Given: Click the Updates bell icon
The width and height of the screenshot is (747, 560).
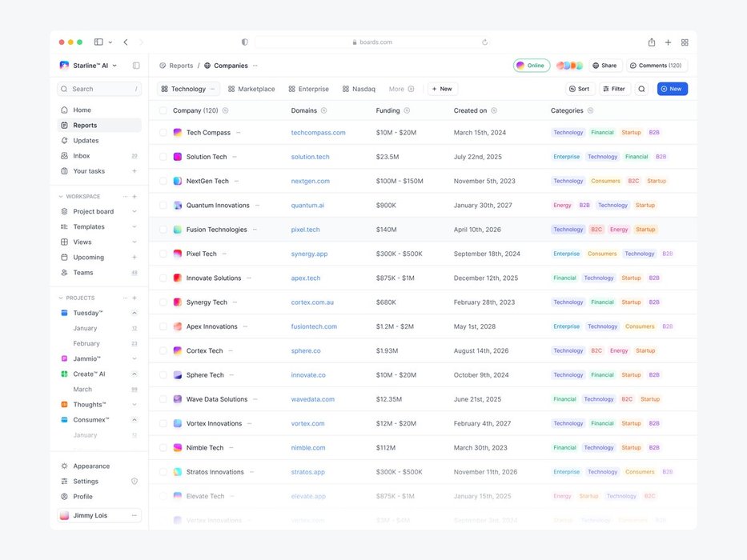Looking at the screenshot, I should coord(64,141).
